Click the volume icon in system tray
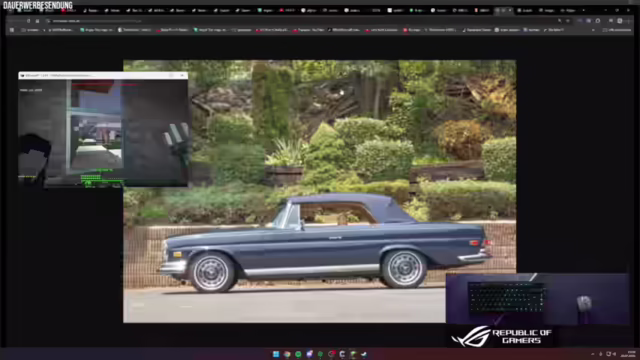Screen dimensions: 640x360 [x=614, y=354]
